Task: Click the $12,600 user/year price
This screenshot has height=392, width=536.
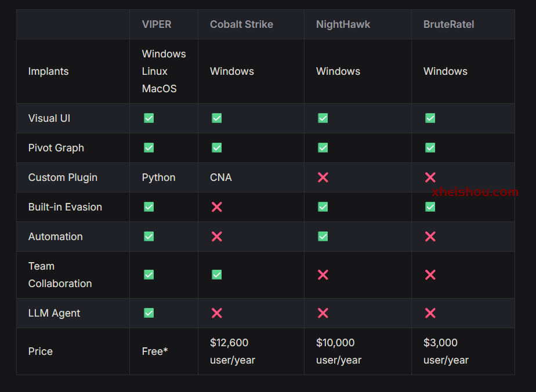Action: click(233, 351)
